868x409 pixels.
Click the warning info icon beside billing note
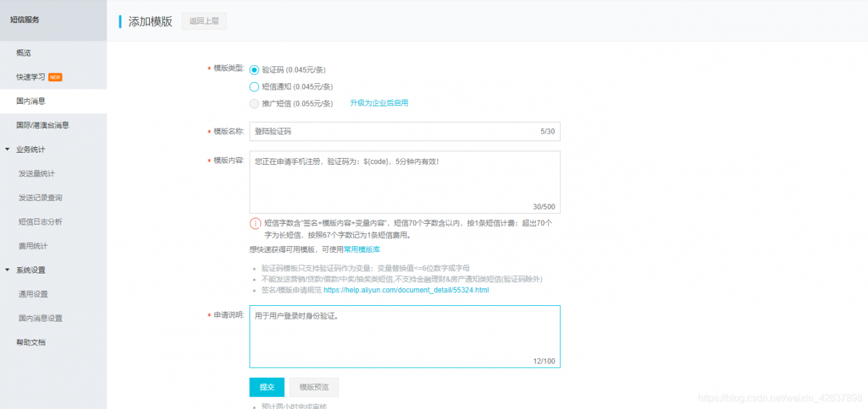256,223
